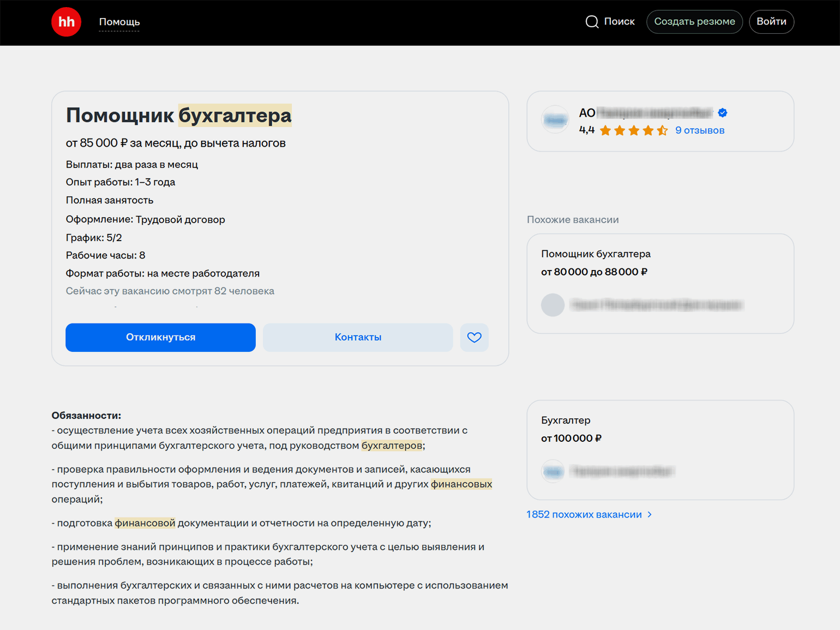
Task: Open the Помощь menu in header
Action: (119, 22)
